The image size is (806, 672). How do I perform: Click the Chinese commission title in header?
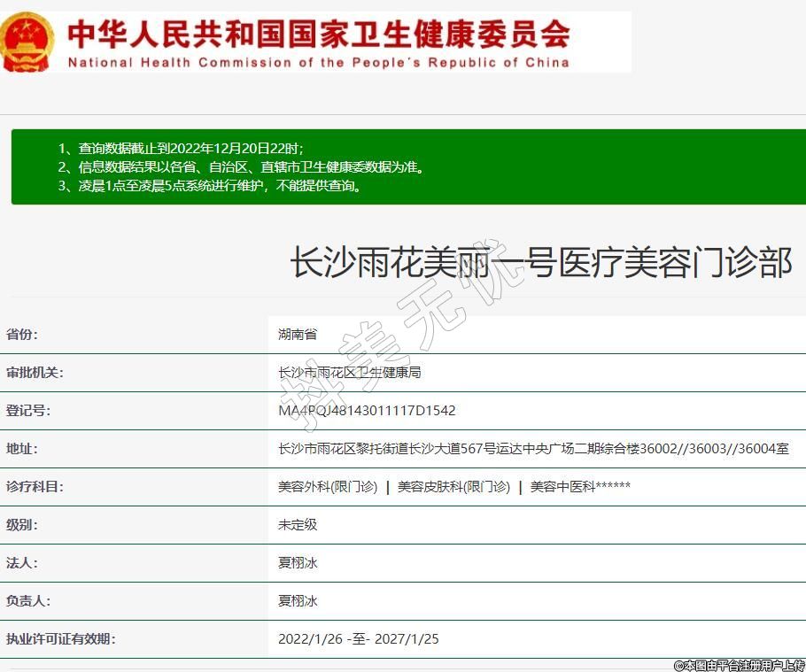319,34
